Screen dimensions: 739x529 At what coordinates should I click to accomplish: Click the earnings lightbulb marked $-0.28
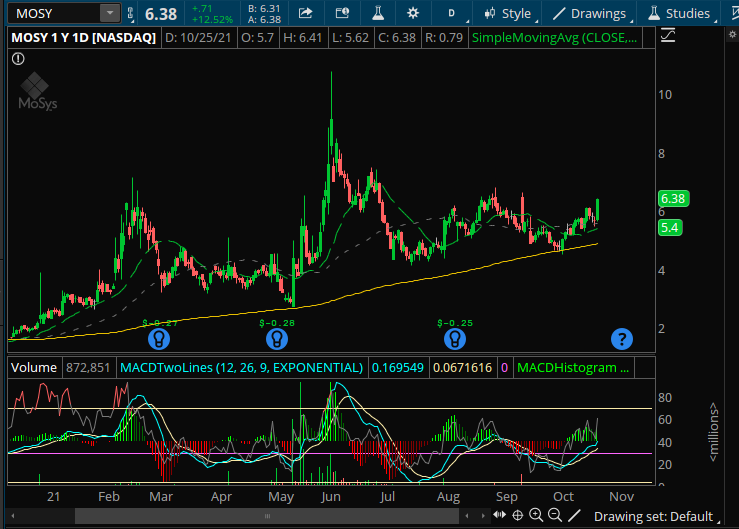277,339
